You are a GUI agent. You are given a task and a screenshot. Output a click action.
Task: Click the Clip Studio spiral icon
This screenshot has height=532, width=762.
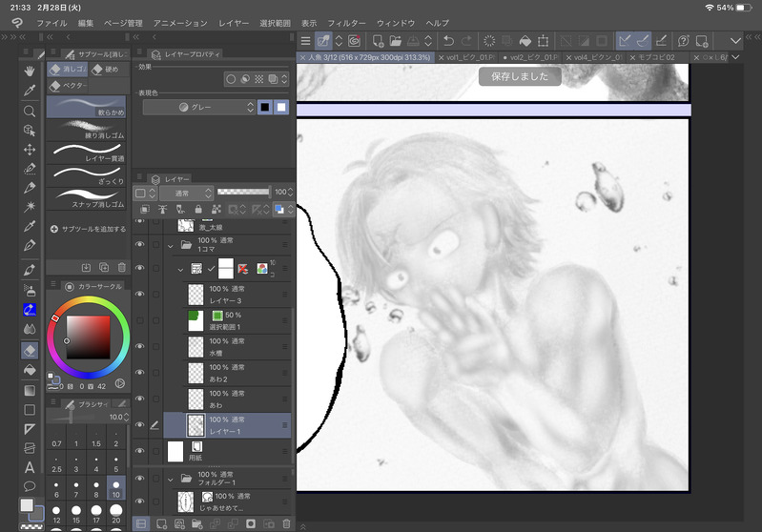pos(354,41)
